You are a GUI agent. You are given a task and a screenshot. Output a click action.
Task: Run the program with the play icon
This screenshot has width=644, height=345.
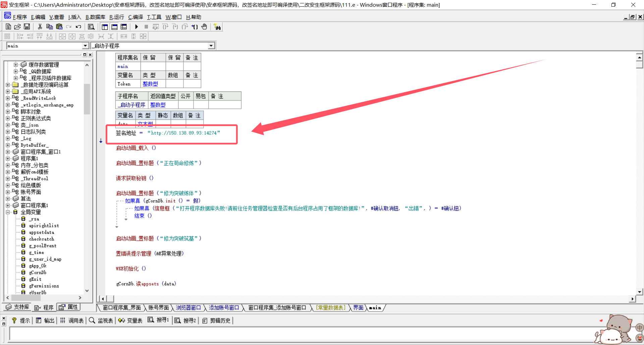(137, 27)
